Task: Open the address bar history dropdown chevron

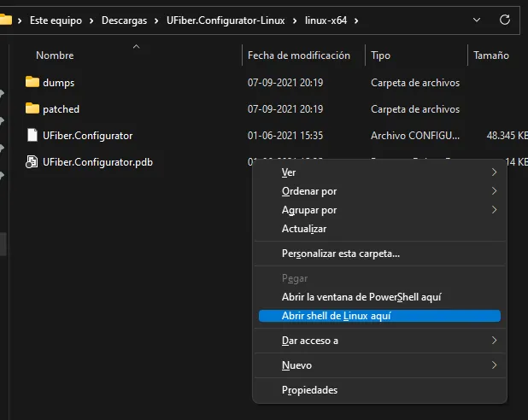Action: point(477,20)
